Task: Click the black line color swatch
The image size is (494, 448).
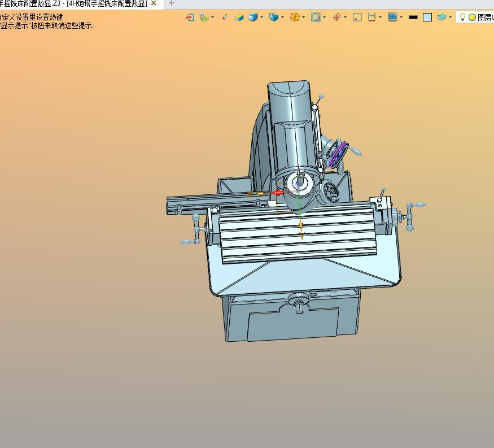Action: click(x=413, y=18)
